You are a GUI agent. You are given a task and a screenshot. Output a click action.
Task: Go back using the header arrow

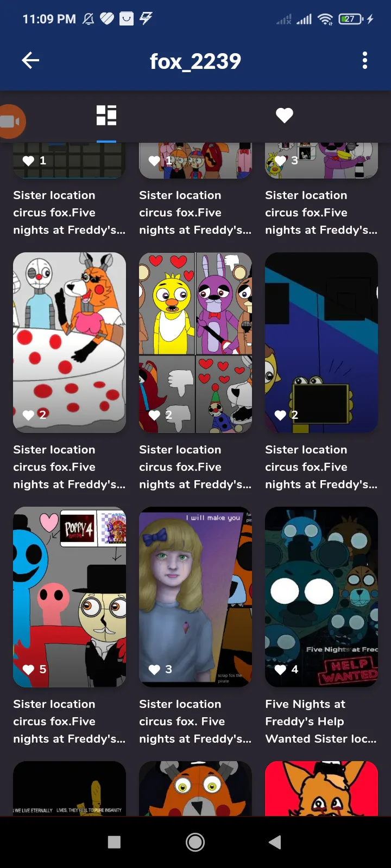30,60
